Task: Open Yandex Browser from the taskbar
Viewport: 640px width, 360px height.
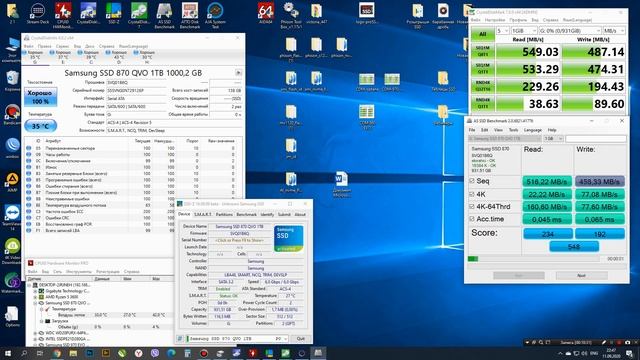Action: tap(138, 353)
